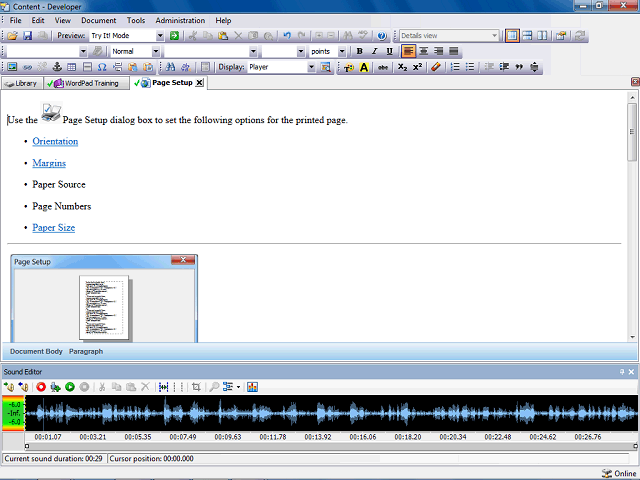This screenshot has height=480, width=640.
Task: Toggle justify alignment
Action: click(453, 51)
